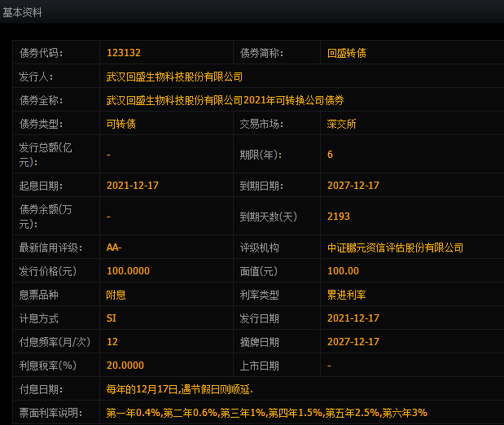The height and width of the screenshot is (425, 504).
Task: Click the 债券代码 label cell
Action: point(41,53)
